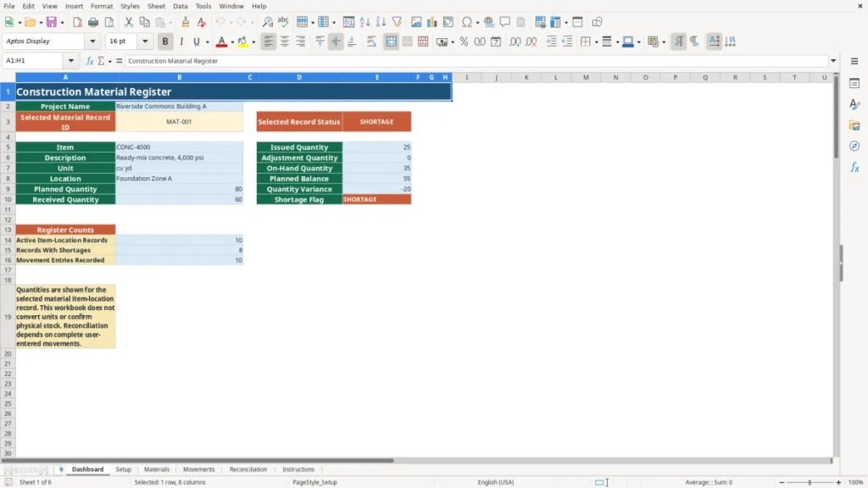
Task: Apply the yellow background color swatch
Action: coord(242,42)
